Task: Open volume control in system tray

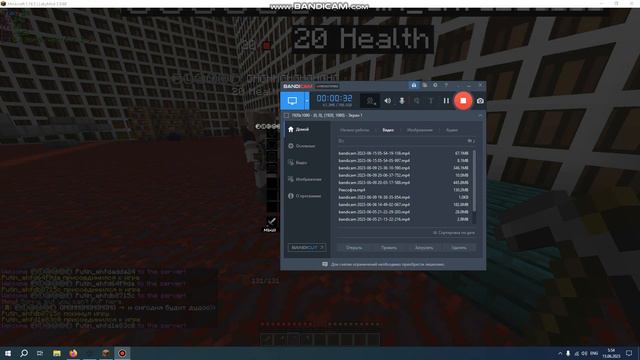Action: pyautogui.click(x=584, y=353)
